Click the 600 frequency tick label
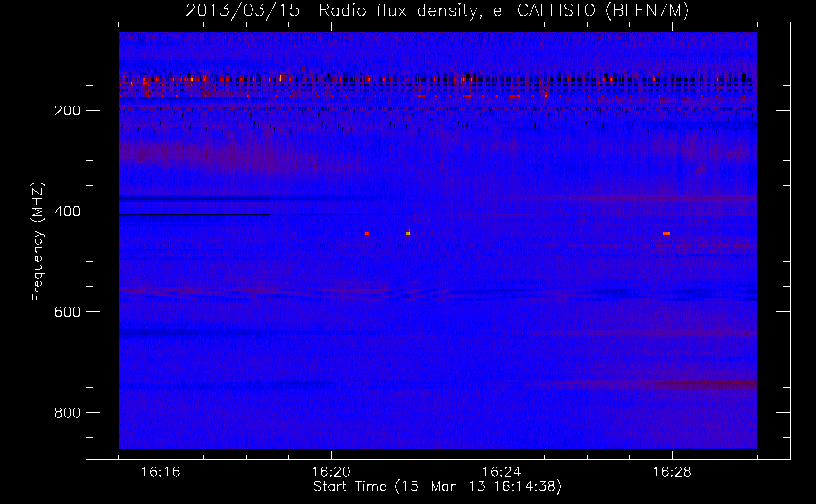816x504 pixels. click(x=67, y=312)
